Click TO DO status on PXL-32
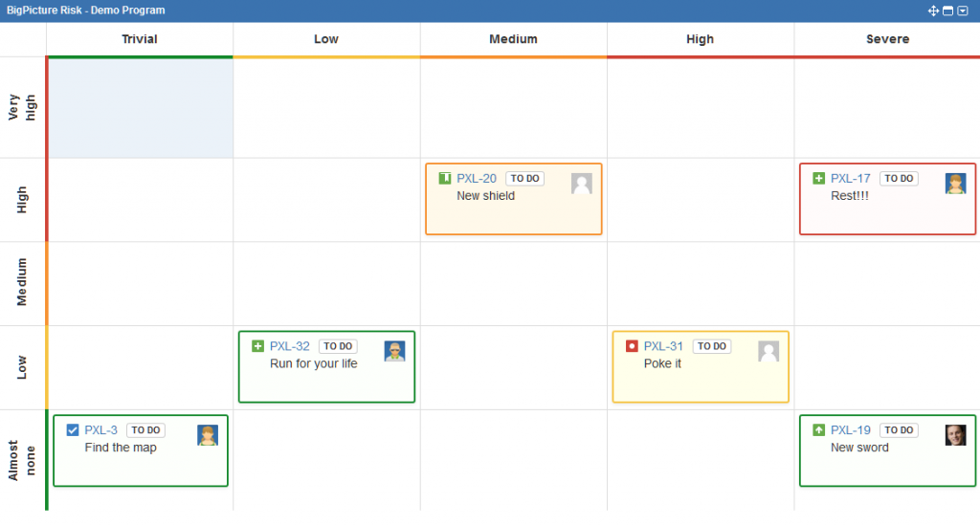 click(x=338, y=346)
